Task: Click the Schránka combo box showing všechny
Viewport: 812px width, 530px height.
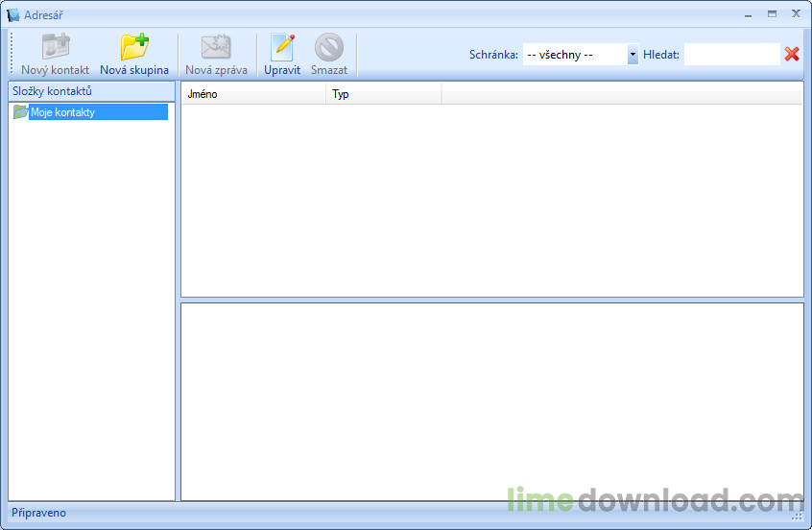Action: pos(581,55)
